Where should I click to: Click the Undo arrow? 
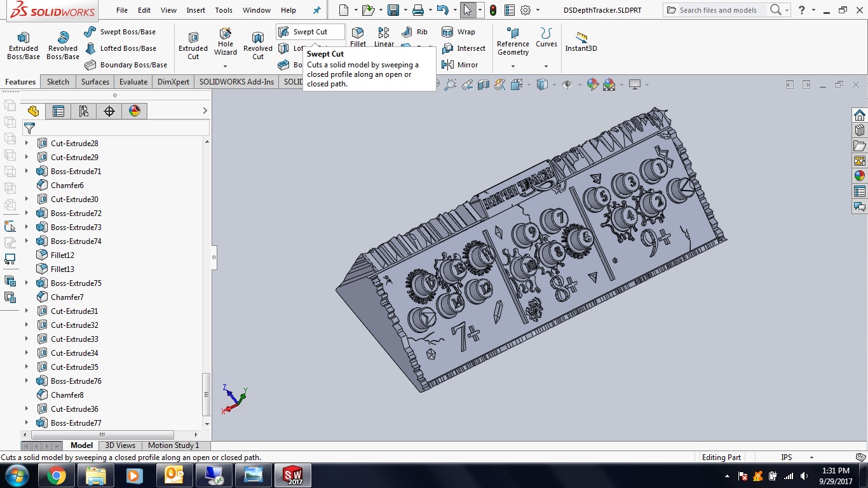[x=443, y=10]
